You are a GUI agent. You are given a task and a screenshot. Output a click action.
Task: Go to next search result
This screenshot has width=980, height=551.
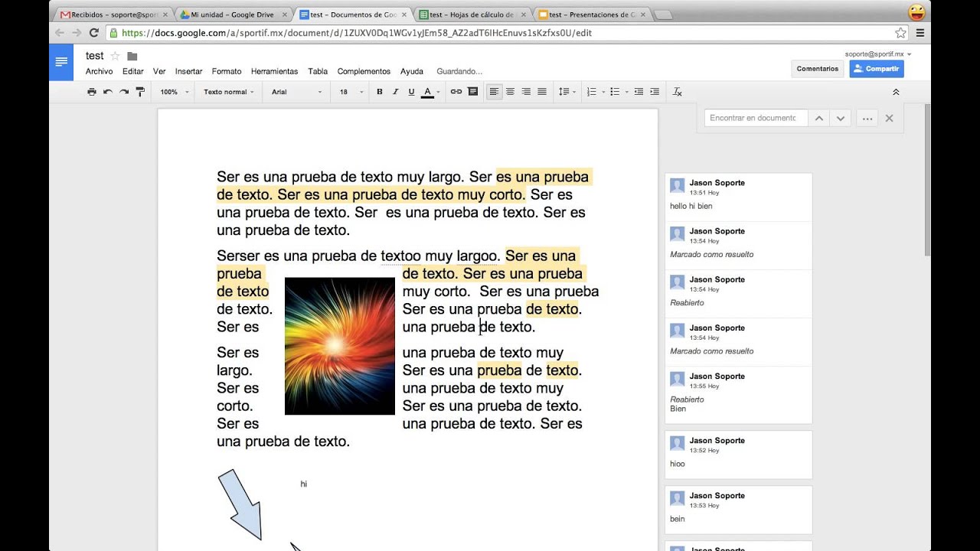(x=841, y=119)
